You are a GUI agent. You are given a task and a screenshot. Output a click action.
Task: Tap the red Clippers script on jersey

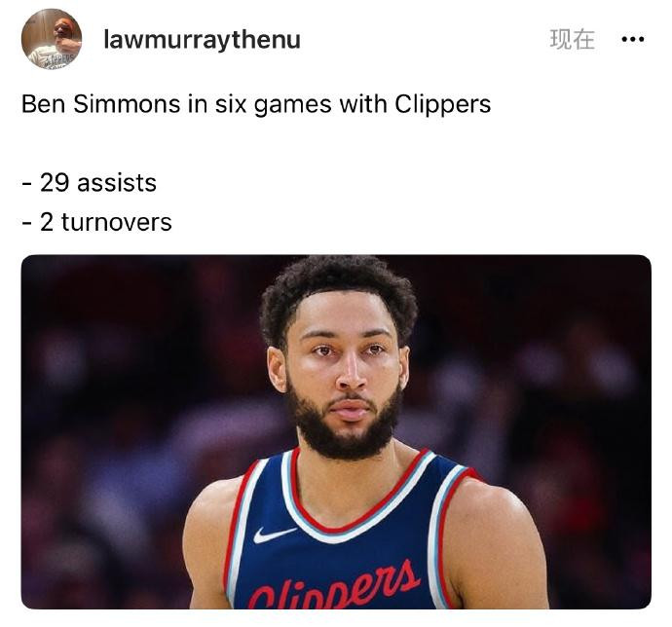click(x=333, y=585)
